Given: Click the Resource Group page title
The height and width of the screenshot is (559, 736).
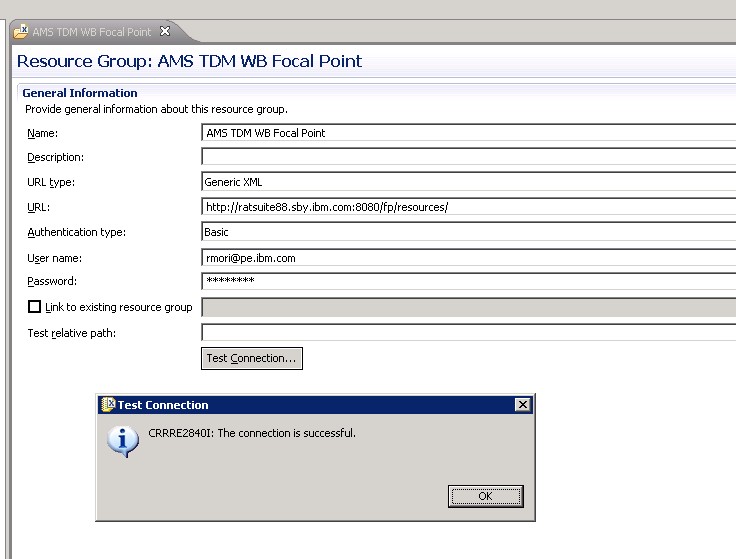Looking at the screenshot, I should point(189,61).
